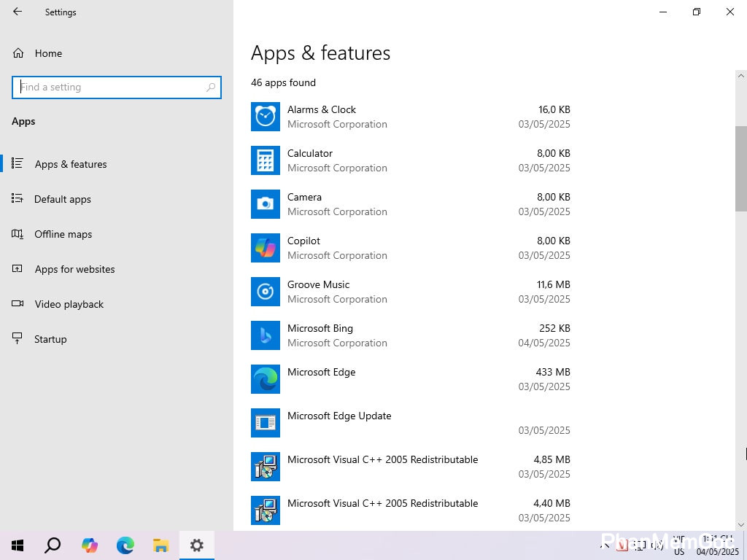Return to Settings Home
Screen dimensions: 747x560
(x=48, y=53)
